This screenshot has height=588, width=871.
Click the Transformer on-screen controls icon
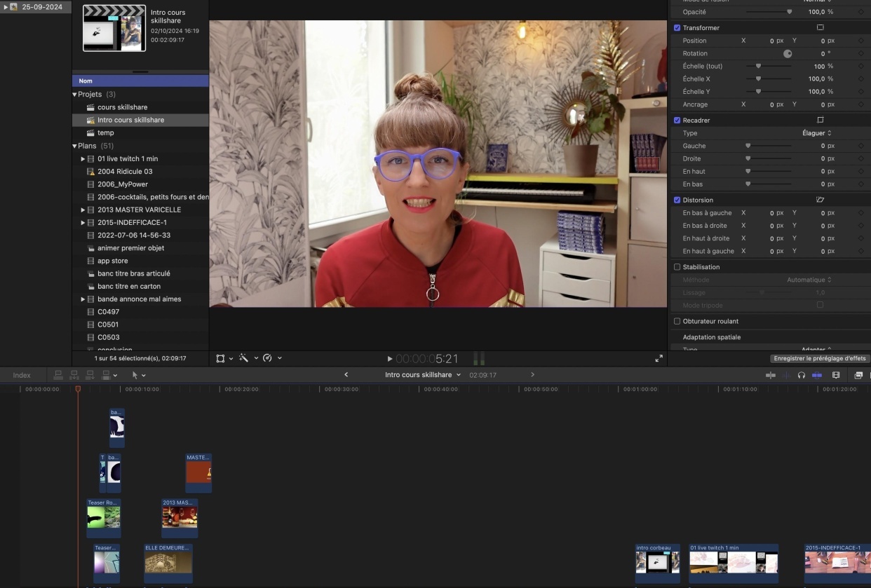tap(820, 27)
